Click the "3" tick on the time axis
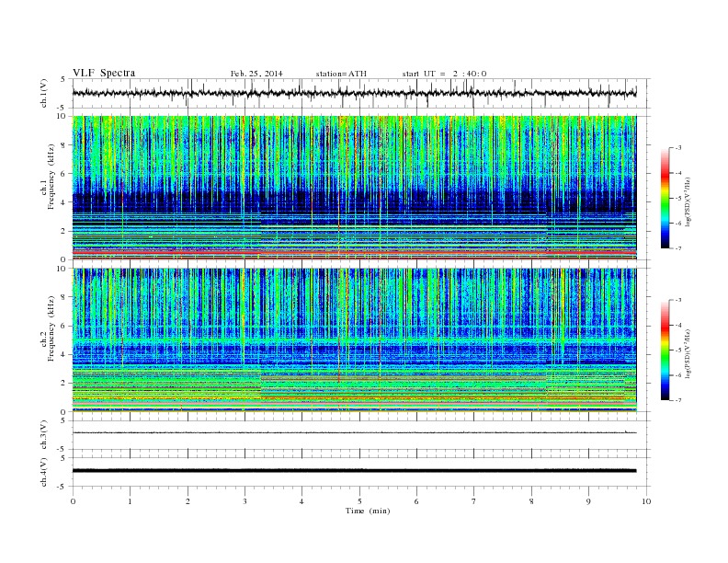 (x=245, y=501)
